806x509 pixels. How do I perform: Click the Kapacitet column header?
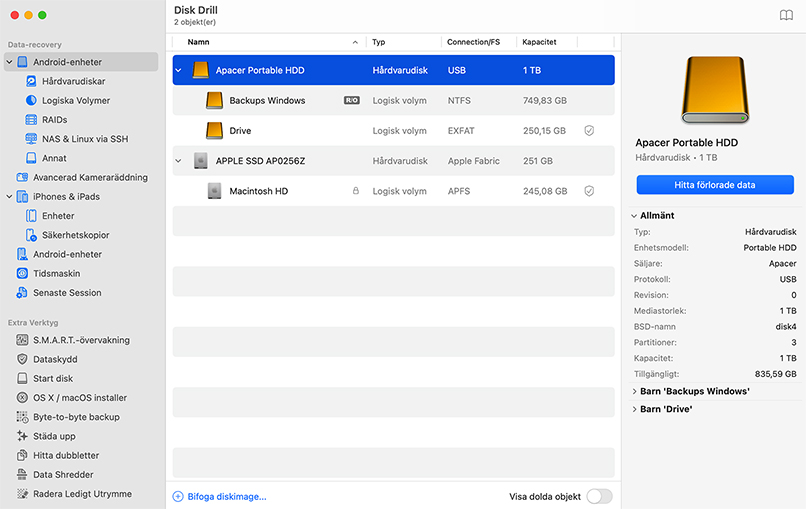[539, 42]
